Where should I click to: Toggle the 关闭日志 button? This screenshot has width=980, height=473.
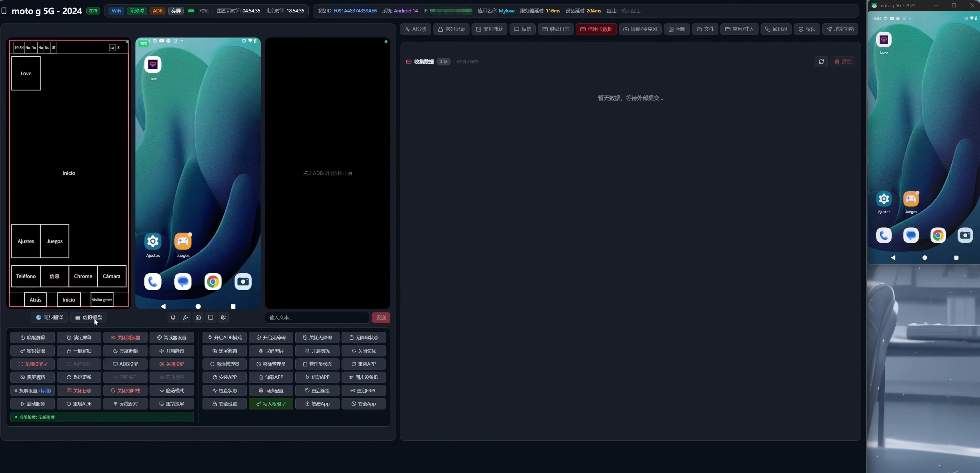[x=79, y=390]
